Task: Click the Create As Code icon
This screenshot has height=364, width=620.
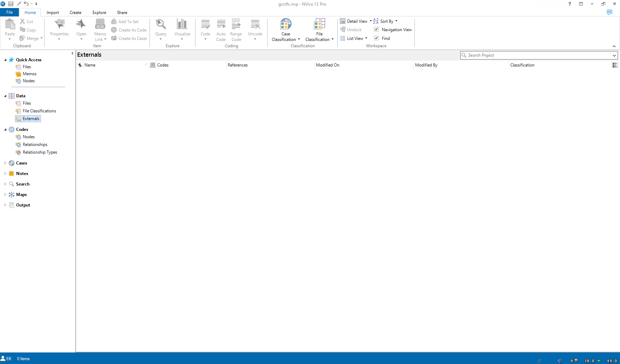Action: [114, 30]
